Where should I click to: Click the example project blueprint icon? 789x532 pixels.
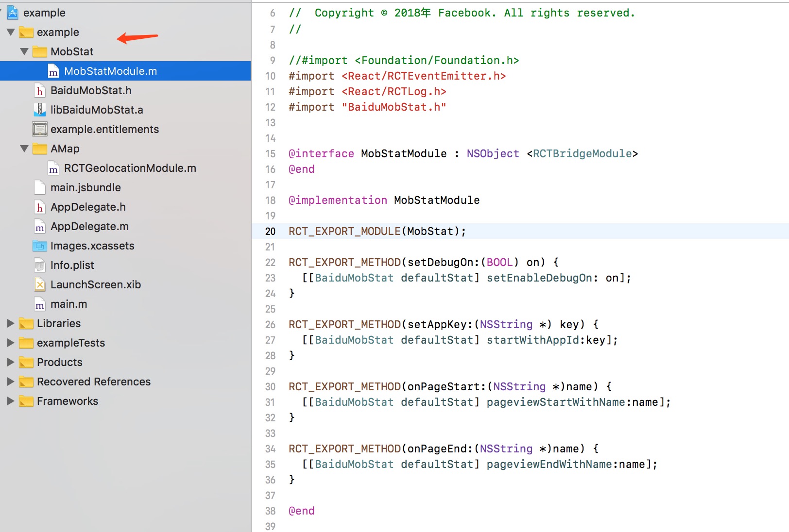coord(13,13)
